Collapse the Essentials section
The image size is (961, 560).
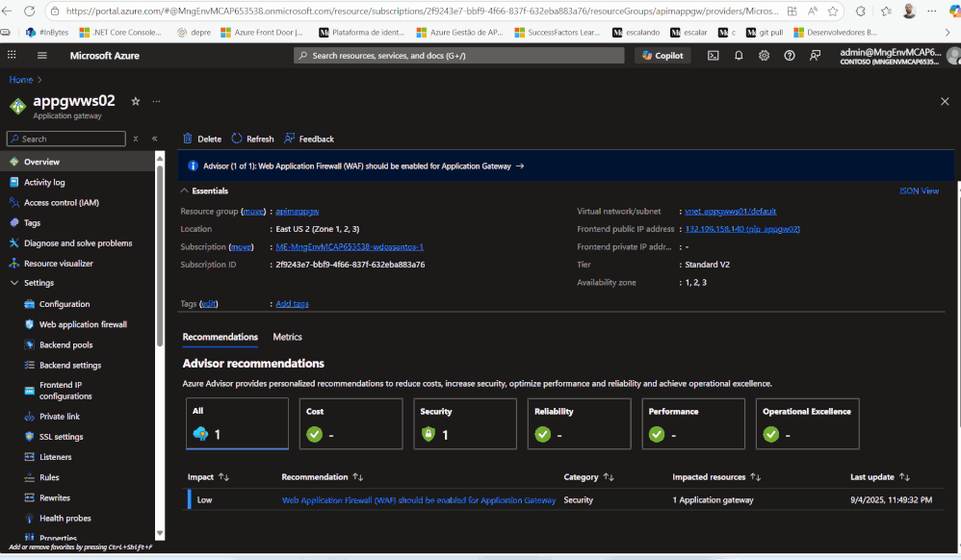pos(204,191)
